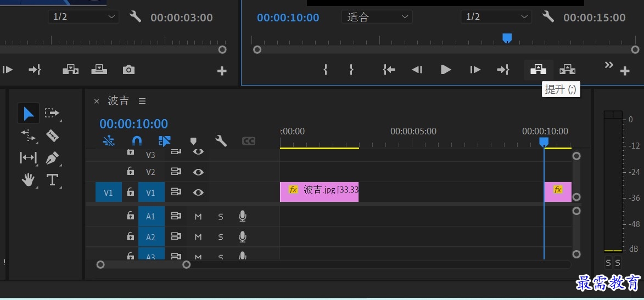Select the Hand tool

(x=29, y=180)
